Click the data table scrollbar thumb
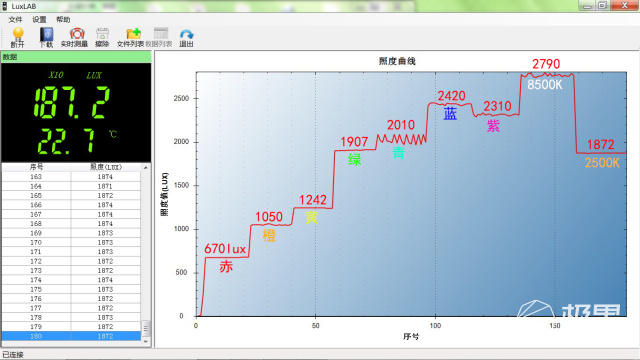 click(x=146, y=328)
